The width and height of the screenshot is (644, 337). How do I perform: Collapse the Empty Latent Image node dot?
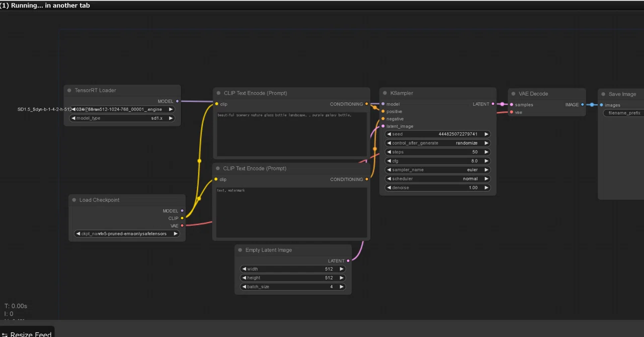pyautogui.click(x=240, y=250)
